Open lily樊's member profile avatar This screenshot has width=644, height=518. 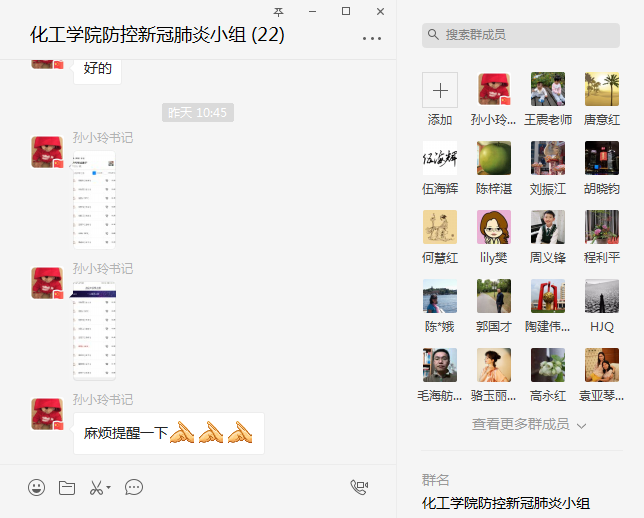pyautogui.click(x=494, y=227)
